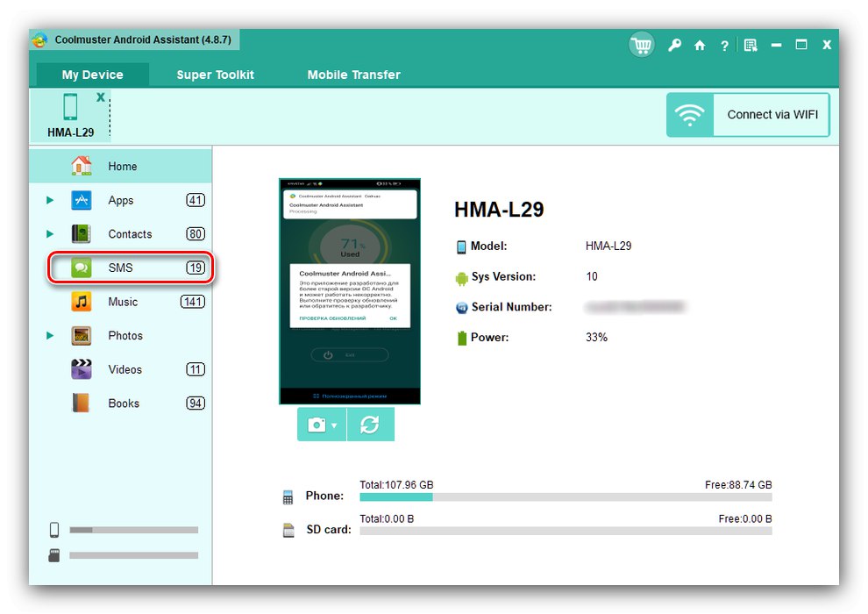
Task: Click Free:88.74 GB text
Action: 738,485
